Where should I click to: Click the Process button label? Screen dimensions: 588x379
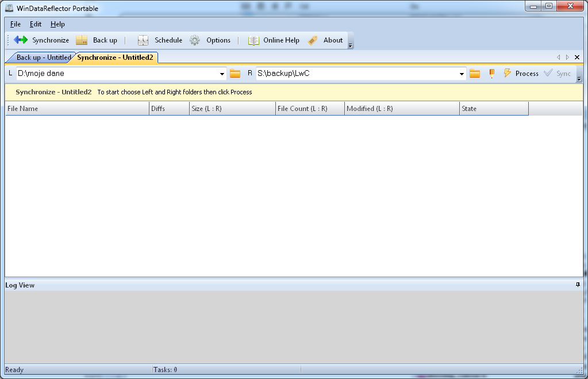[527, 74]
